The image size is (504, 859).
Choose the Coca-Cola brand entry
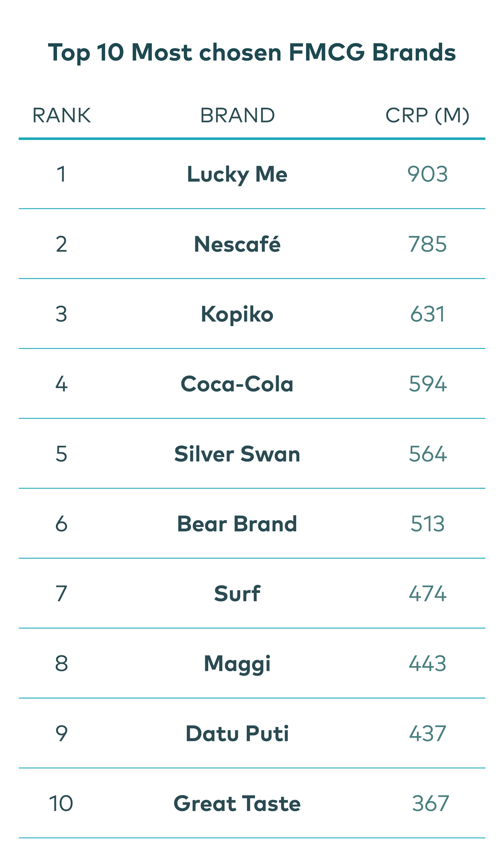point(237,384)
